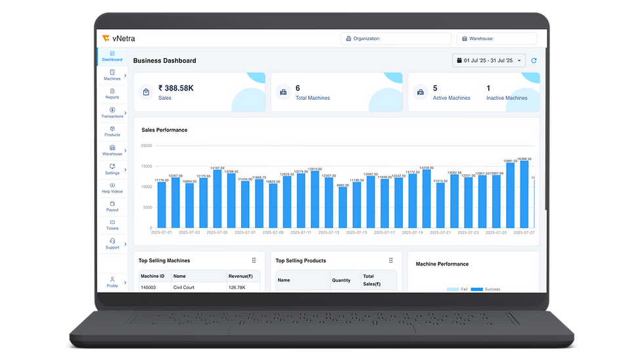Open the Products sidebar icon
Viewport: 644px width, 362px height.
(112, 129)
